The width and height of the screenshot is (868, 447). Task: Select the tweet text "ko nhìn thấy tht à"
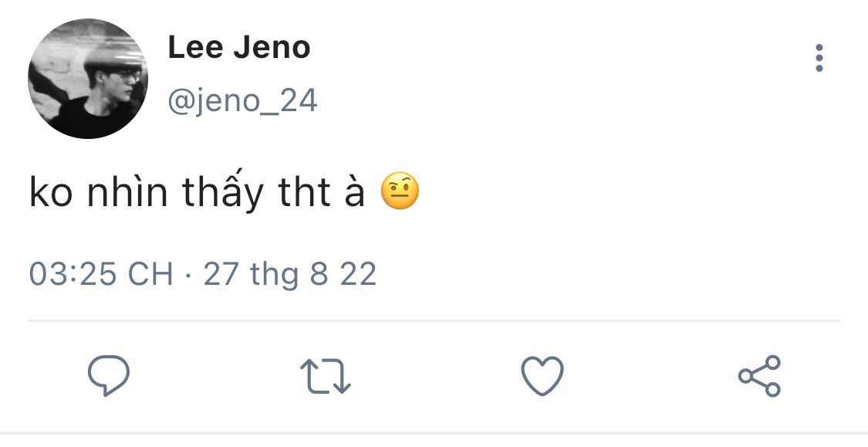[x=197, y=193]
